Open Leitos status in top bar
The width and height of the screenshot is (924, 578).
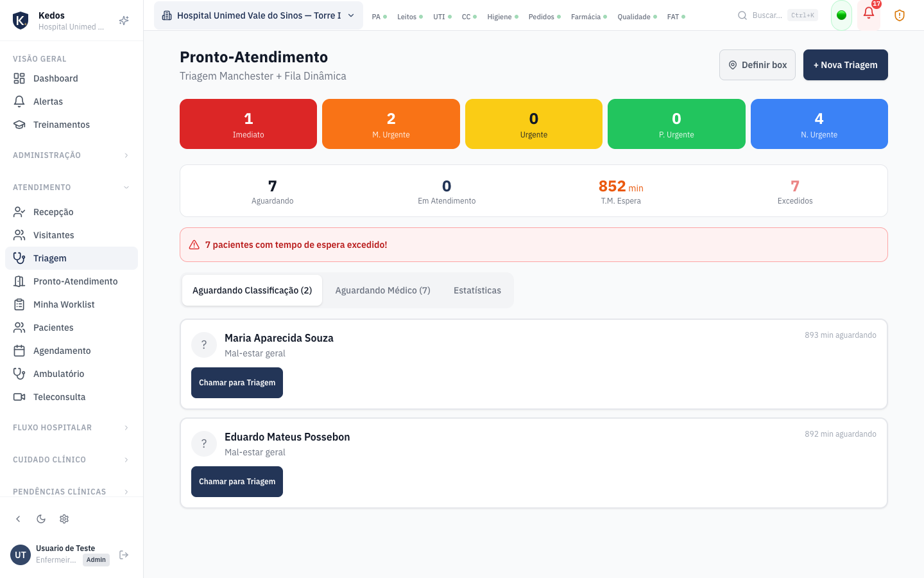410,17
